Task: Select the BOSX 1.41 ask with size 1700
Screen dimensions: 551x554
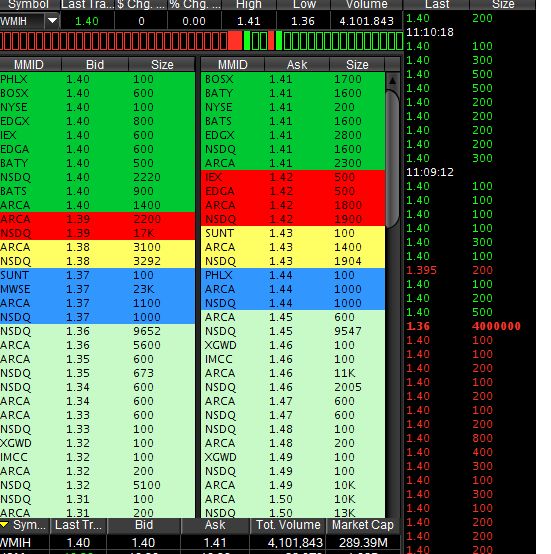Action: pyautogui.click(x=293, y=79)
